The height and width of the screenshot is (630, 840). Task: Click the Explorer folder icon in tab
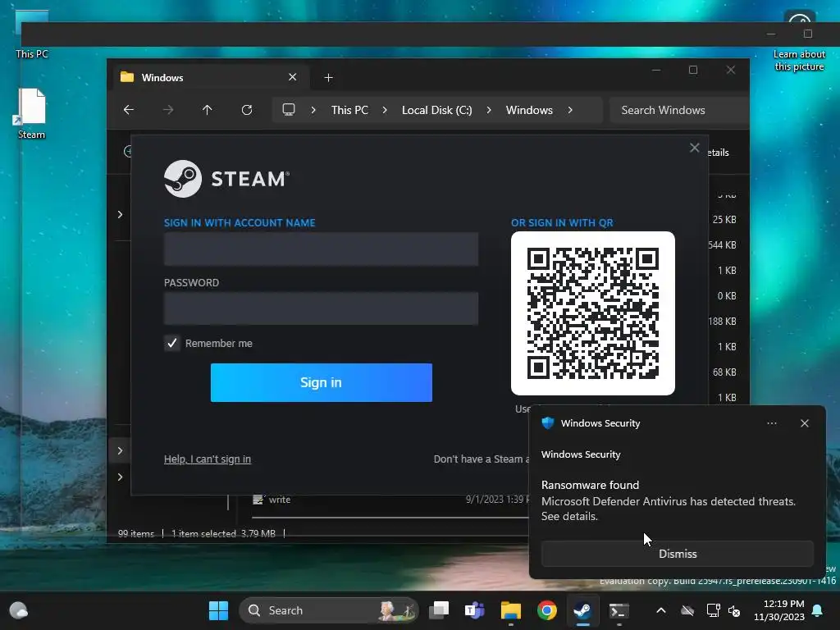coord(127,77)
